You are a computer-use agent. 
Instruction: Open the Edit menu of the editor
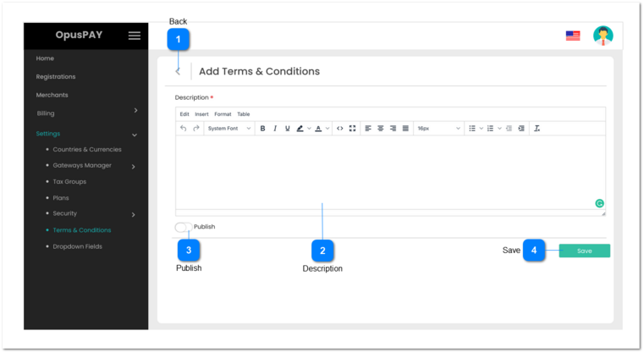[x=184, y=114]
